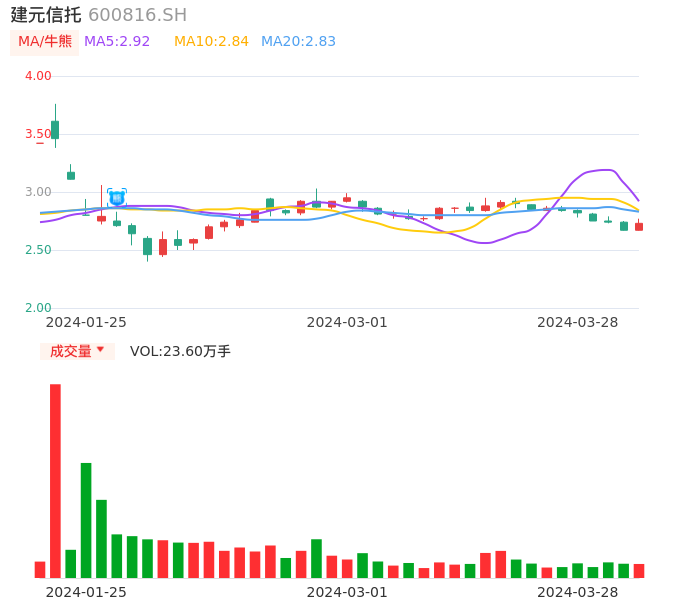The height and width of the screenshot is (606, 686).
Task: Click the 2024-01-25 date label under the candlestick chart
Action: click(x=86, y=322)
